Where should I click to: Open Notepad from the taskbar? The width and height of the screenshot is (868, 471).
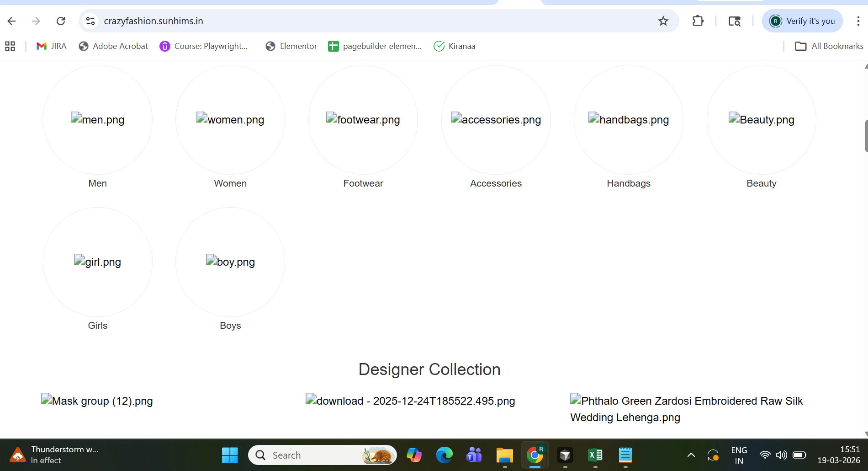click(x=625, y=455)
